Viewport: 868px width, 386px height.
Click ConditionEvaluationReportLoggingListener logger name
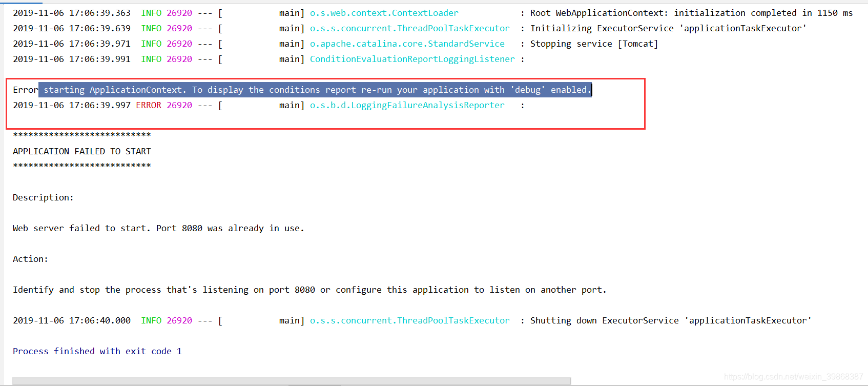coord(412,59)
